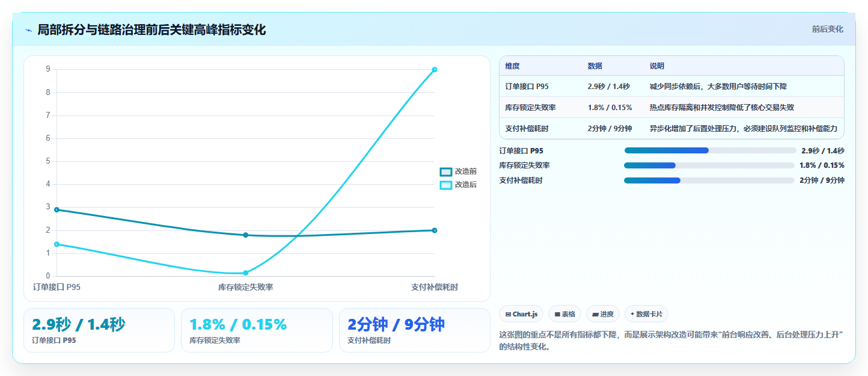Click the summary paragraph below the chips
The width and height of the screenshot is (868, 376).
tap(671, 341)
